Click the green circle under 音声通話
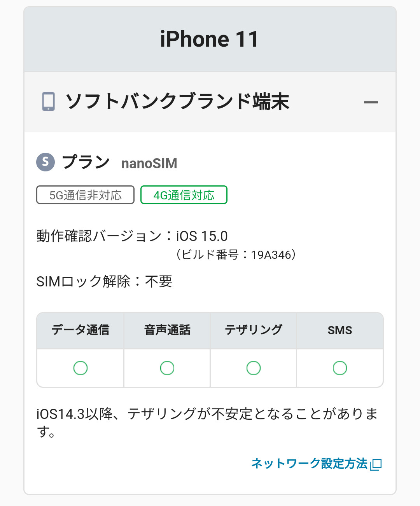 click(167, 368)
